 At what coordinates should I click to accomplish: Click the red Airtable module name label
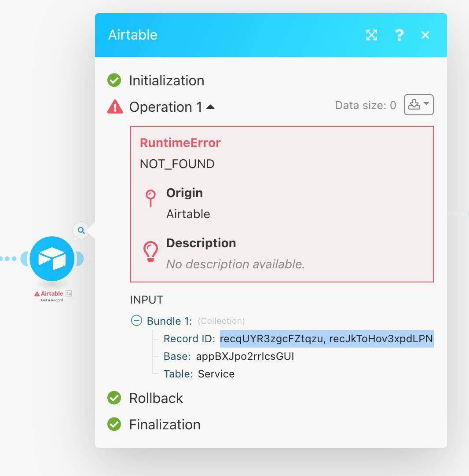tap(52, 293)
